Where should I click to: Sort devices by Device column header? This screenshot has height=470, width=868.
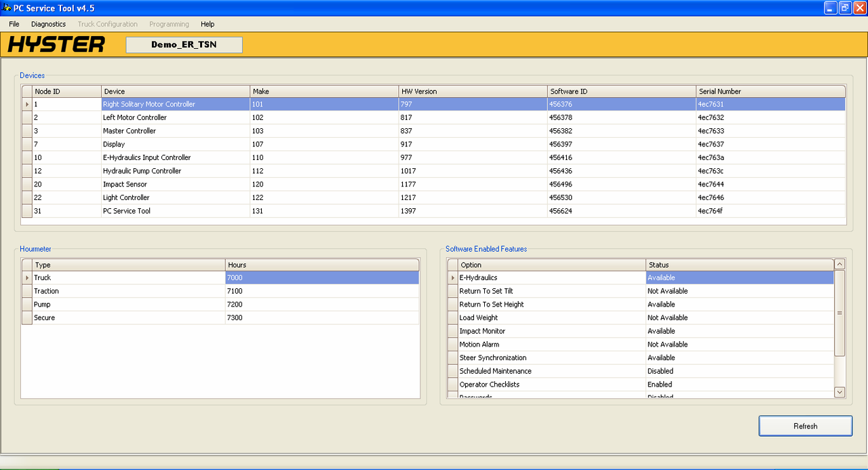point(176,91)
